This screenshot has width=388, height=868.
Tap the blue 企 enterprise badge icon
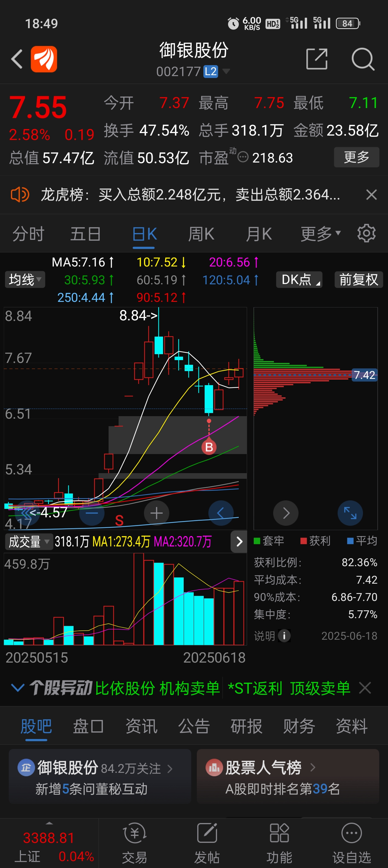(x=26, y=767)
